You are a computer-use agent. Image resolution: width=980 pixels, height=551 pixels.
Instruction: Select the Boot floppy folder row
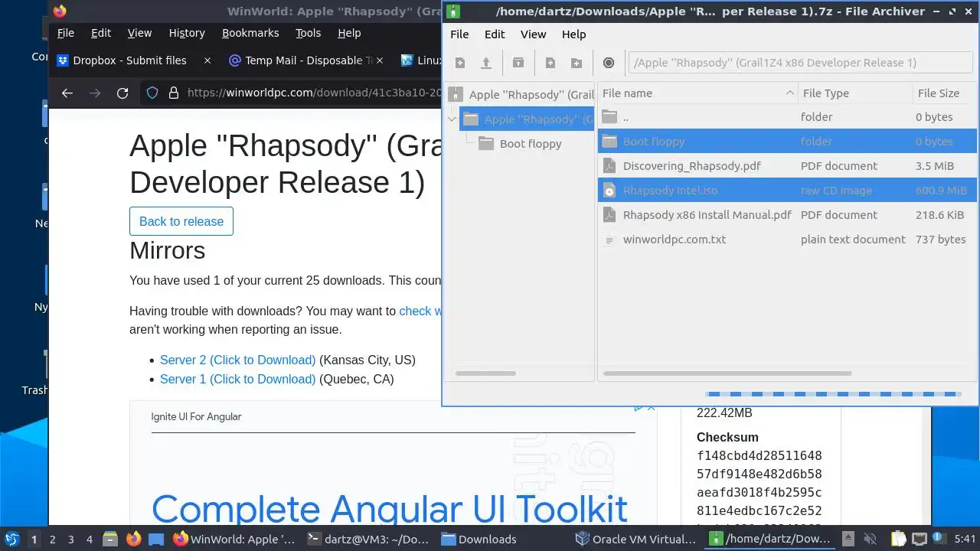point(787,142)
